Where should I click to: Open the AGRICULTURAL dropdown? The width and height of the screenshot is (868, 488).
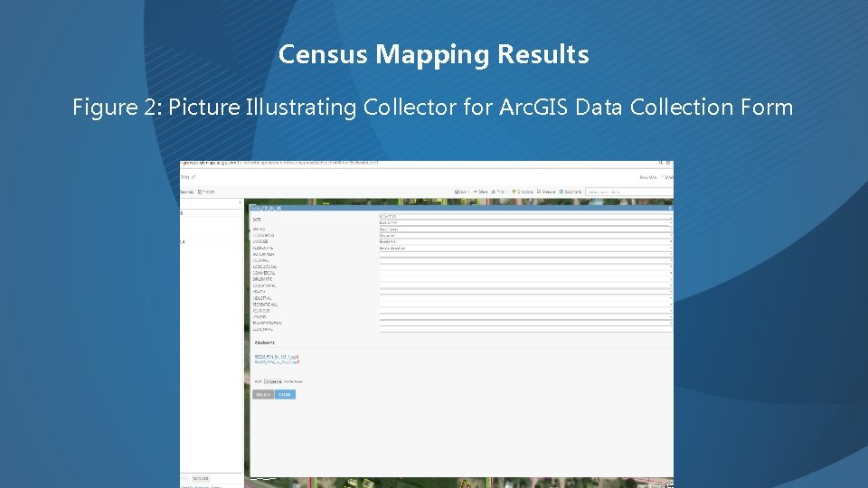[525, 267]
